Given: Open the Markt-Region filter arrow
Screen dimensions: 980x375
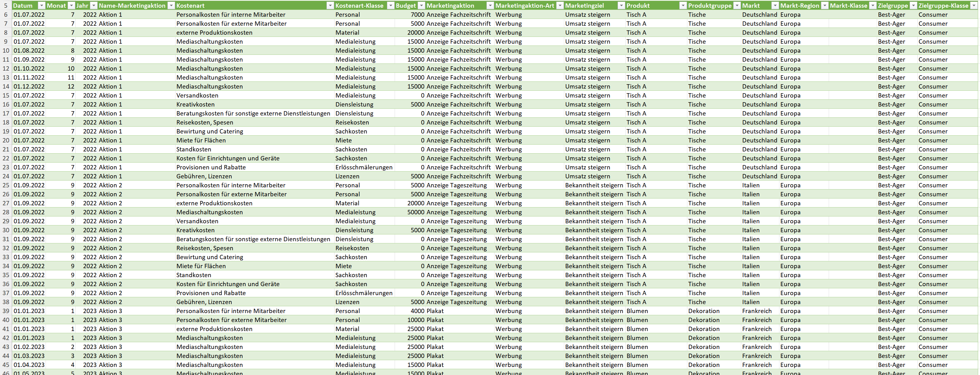Looking at the screenshot, I should click(x=824, y=6).
